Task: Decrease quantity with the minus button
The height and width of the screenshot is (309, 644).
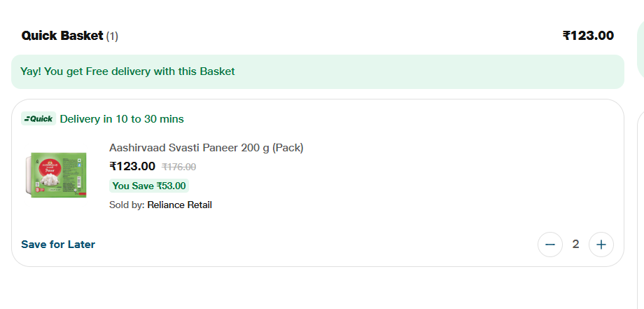Action: 549,245
